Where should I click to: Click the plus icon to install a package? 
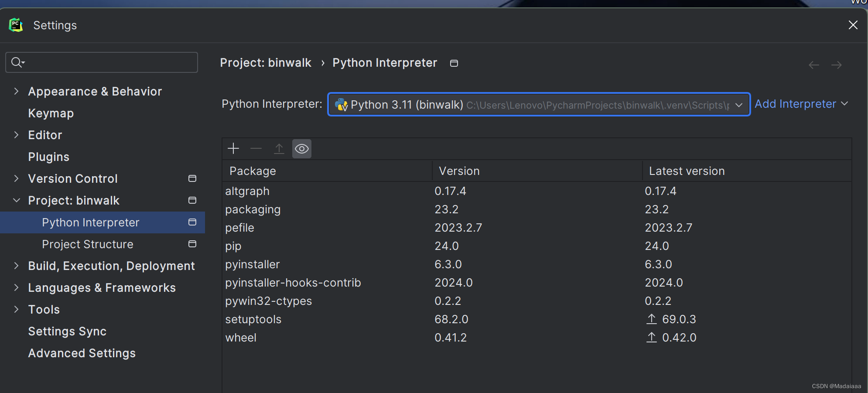[x=233, y=149]
